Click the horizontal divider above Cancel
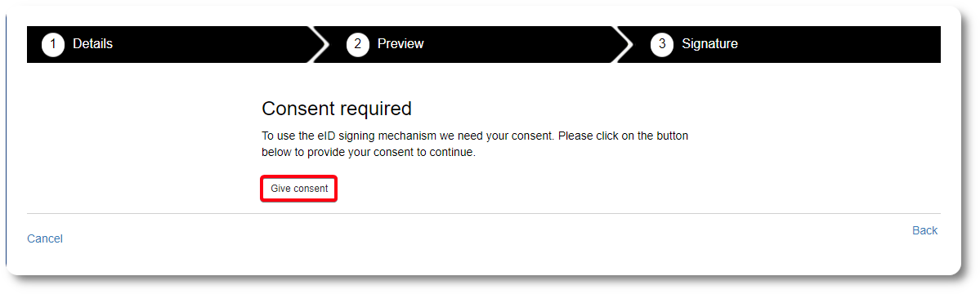 pos(483,213)
